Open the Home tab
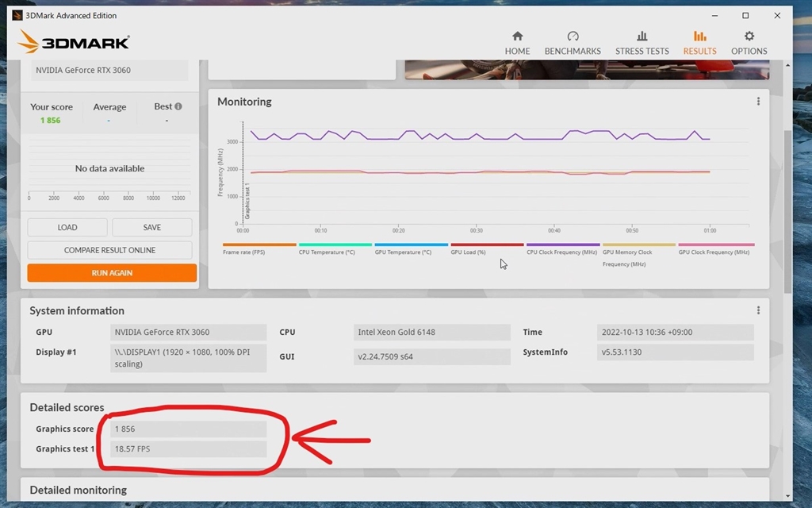Screen dimensions: 812x508 point(517,43)
